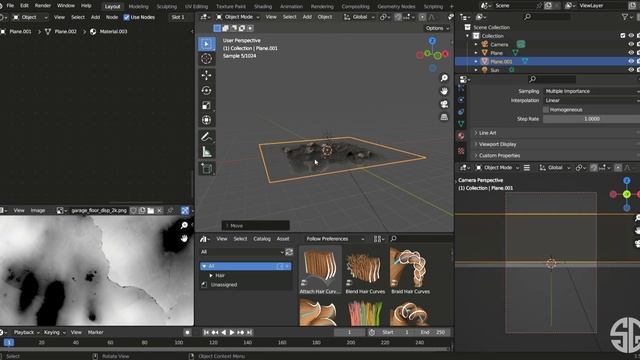Screen dimensions: 640x360
Task: Pick the Annotate tool
Action: (x=207, y=137)
